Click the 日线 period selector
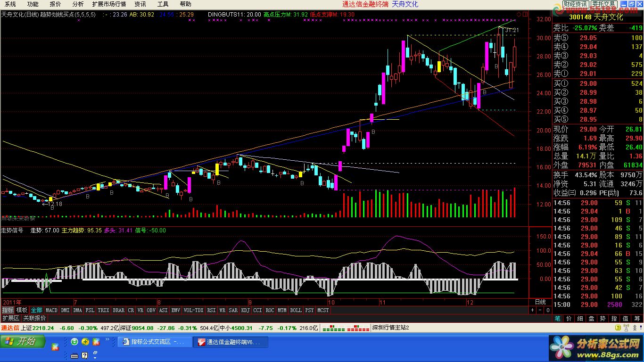The height and width of the screenshot is (362, 644). pyautogui.click(x=540, y=302)
